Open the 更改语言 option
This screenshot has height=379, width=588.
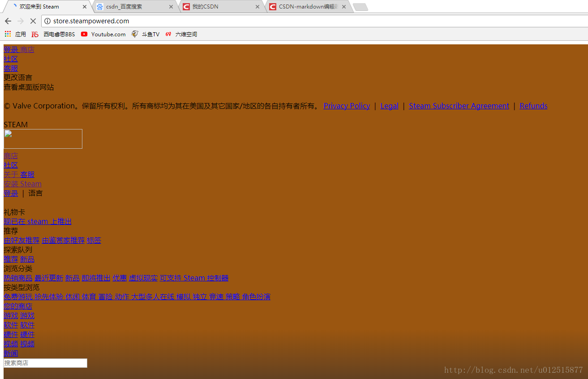click(18, 78)
